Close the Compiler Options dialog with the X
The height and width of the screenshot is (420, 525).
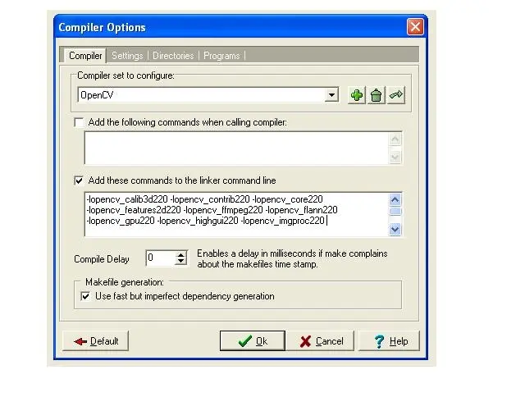point(415,27)
